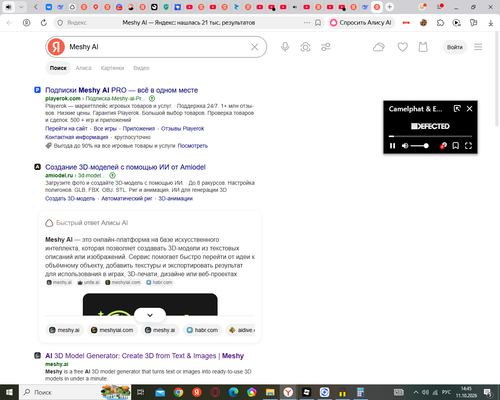
Task: Open the hamburger menu on Yandex page
Action: pos(478,47)
